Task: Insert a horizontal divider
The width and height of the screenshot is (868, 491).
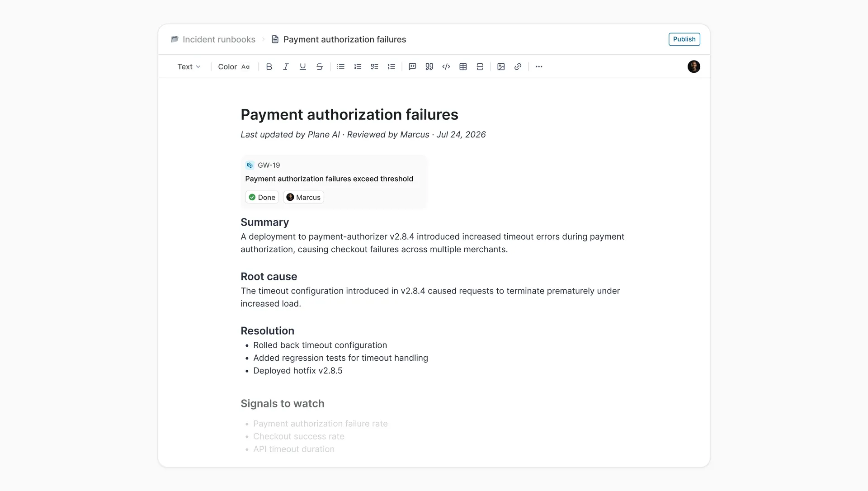Action: (480, 66)
